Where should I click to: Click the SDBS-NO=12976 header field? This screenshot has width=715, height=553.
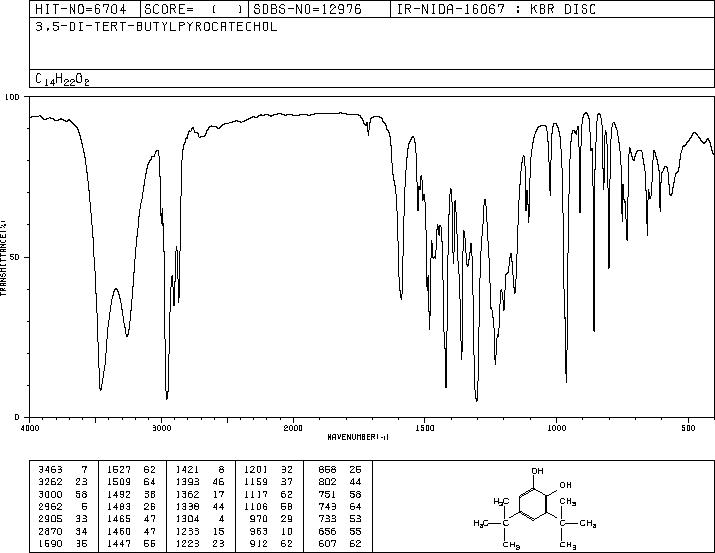coord(319,9)
